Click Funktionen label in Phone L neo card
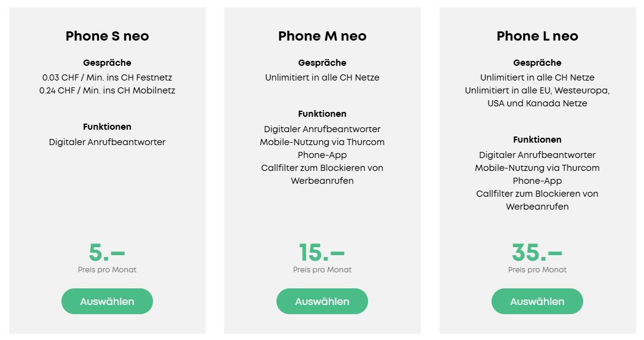The height and width of the screenshot is (340, 644). [x=537, y=140]
